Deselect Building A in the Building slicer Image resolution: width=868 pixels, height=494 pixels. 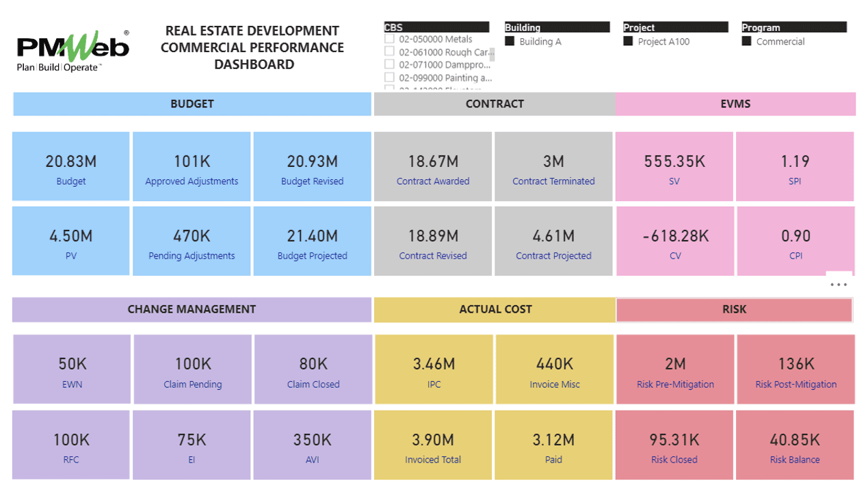click(x=509, y=41)
